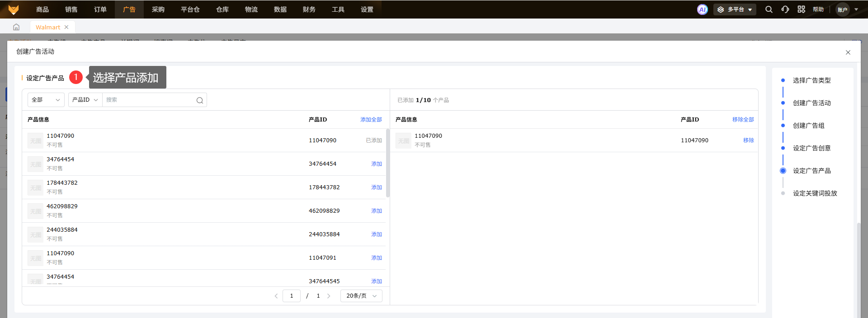
Task: Select the 创建广告组 step
Action: coord(808,126)
